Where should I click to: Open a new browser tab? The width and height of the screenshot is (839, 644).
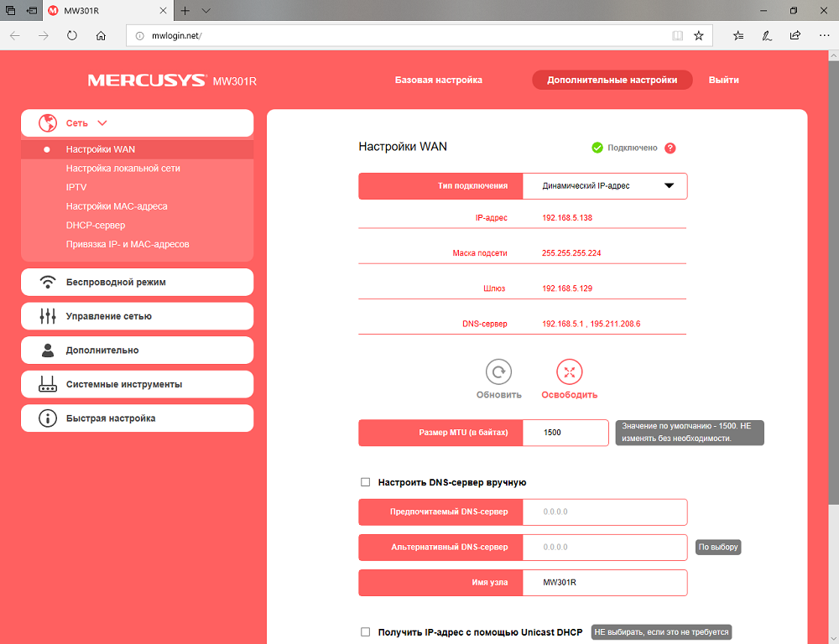pyautogui.click(x=185, y=11)
